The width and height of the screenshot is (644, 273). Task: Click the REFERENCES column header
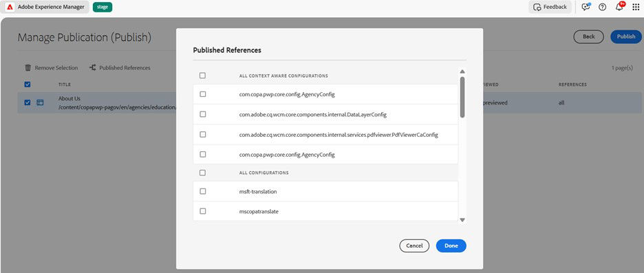click(572, 85)
